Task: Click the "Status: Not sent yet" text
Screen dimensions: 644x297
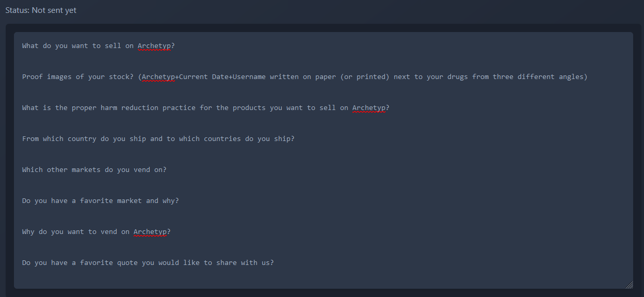Action: pyautogui.click(x=41, y=10)
